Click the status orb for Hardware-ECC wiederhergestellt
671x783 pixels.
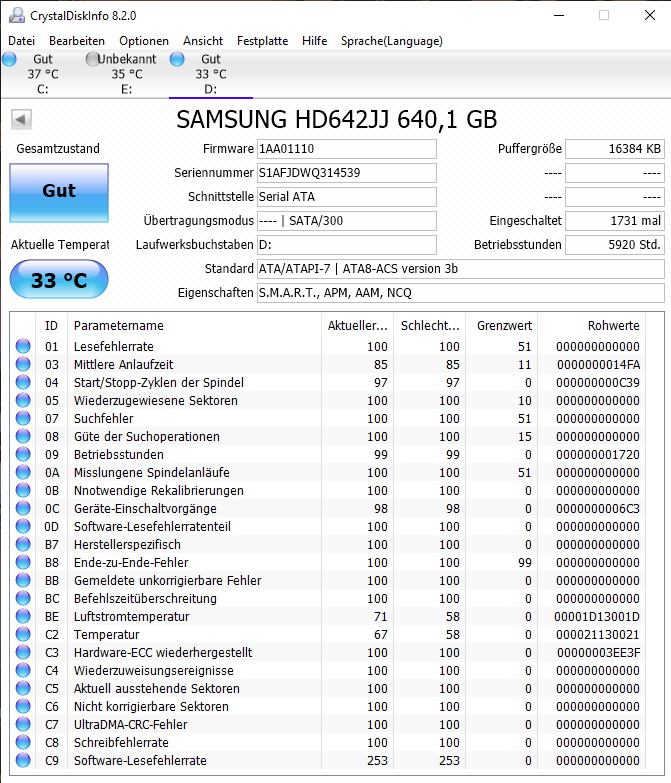point(23,652)
